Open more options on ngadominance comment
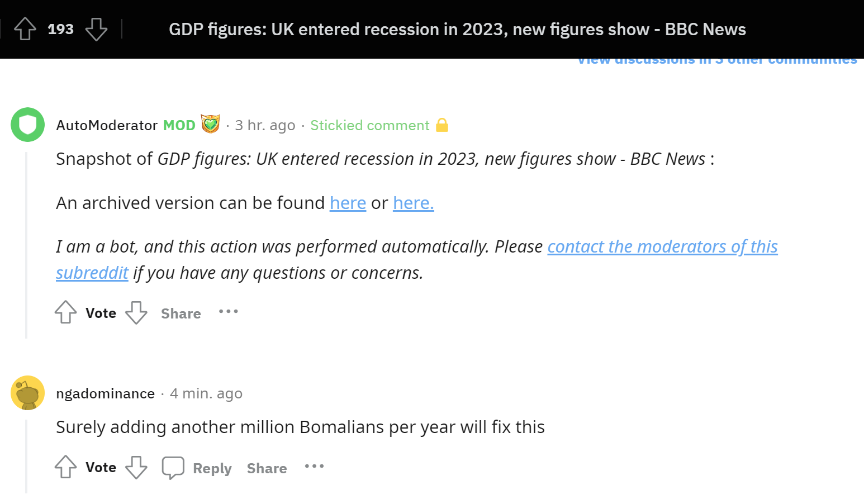 point(314,466)
